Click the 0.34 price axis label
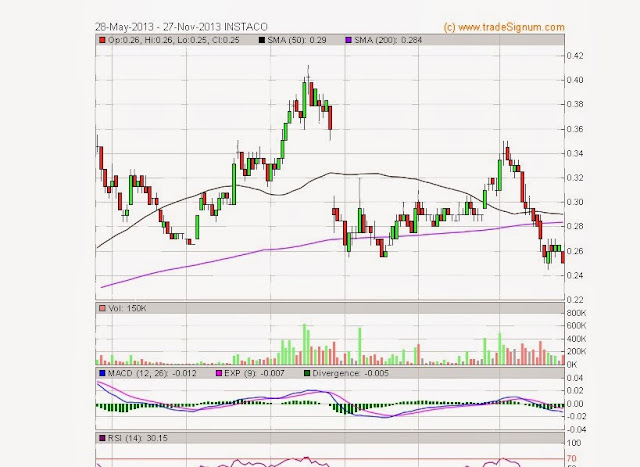640x467 pixels. [575, 153]
